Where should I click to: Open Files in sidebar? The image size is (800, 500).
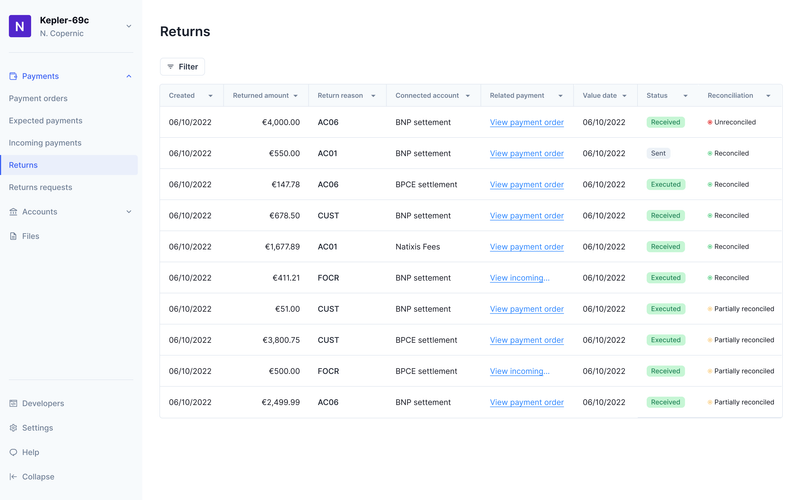31,236
